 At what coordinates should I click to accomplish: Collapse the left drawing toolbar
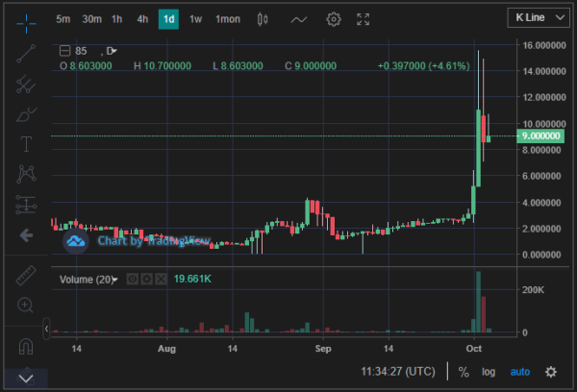(46, 329)
